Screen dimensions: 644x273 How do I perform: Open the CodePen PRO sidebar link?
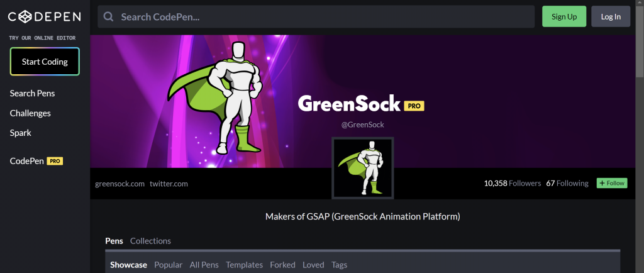pyautogui.click(x=36, y=161)
